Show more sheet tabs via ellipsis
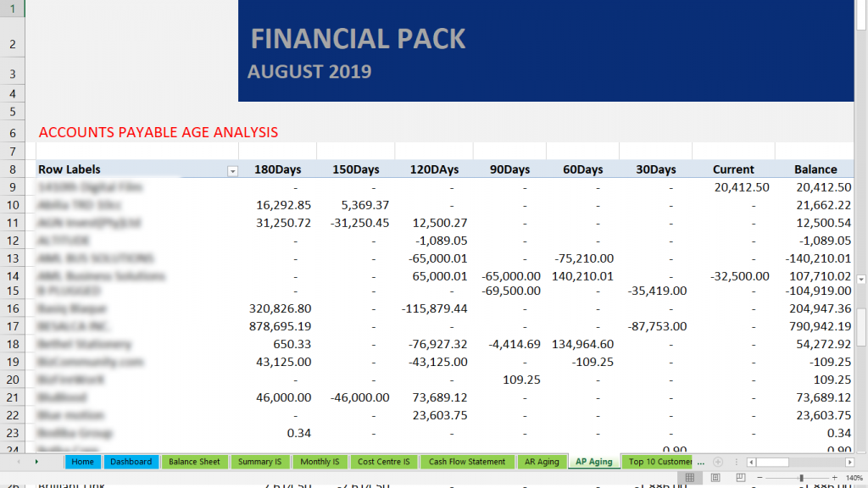This screenshot has width=868, height=488. (x=701, y=462)
